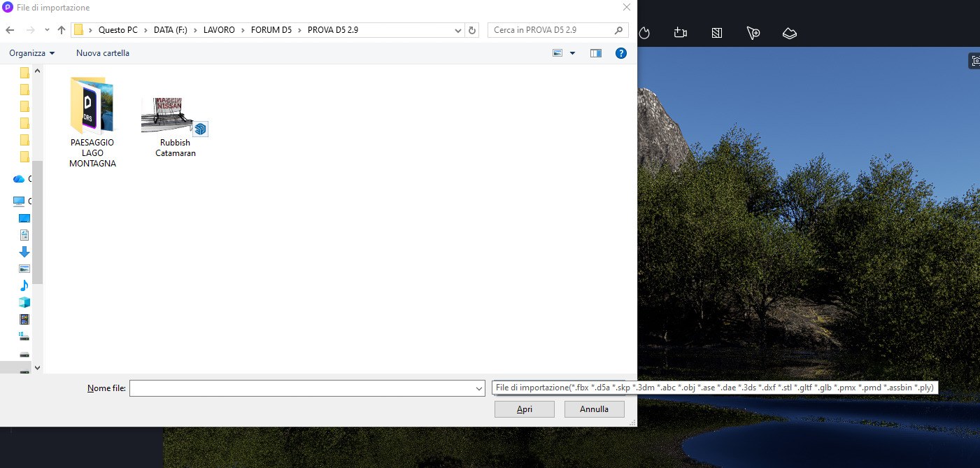This screenshot has width=980, height=468.
Task: Select LAVORO in the breadcrumb path
Action: pos(219,30)
